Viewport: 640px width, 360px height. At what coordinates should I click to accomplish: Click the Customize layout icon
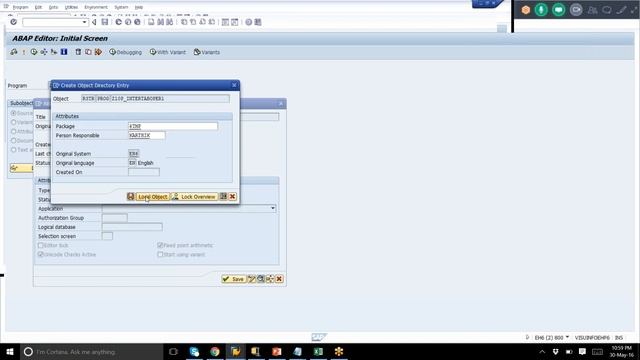pyautogui.click(x=258, y=22)
